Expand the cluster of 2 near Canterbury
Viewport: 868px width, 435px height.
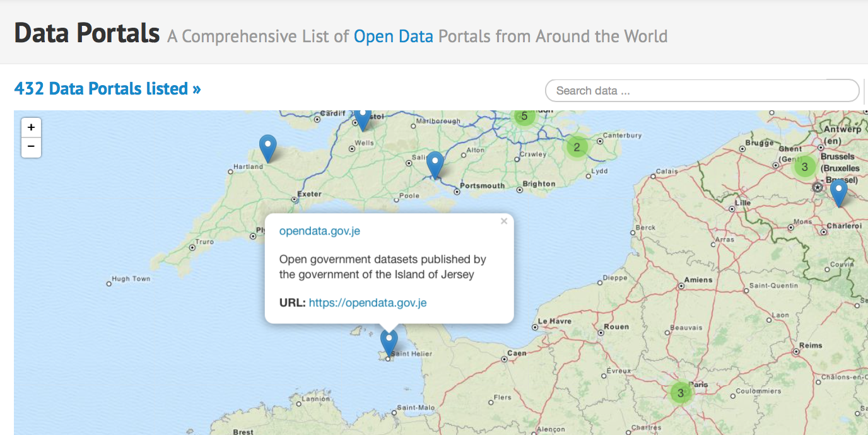coord(577,148)
